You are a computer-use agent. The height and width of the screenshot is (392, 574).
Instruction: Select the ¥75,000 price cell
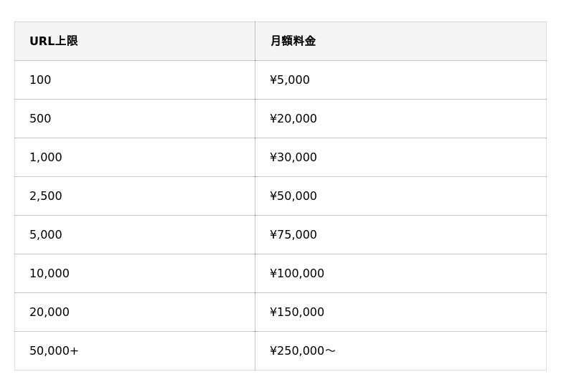[293, 235]
